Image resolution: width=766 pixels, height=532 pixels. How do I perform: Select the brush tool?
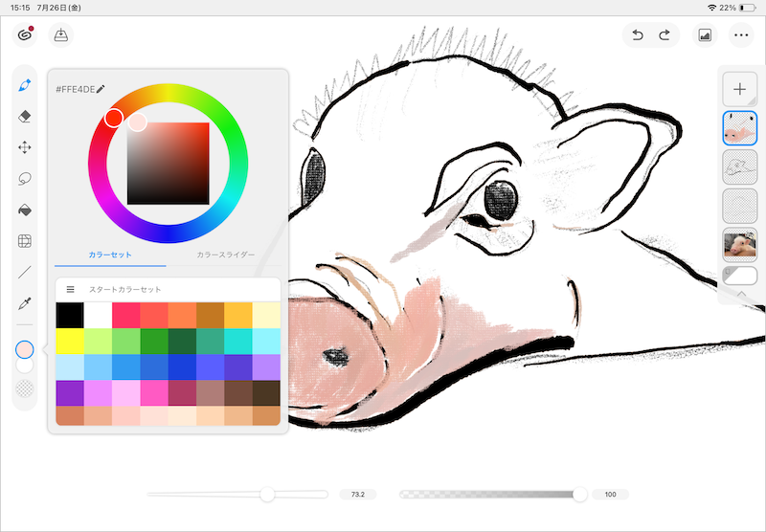[25, 85]
